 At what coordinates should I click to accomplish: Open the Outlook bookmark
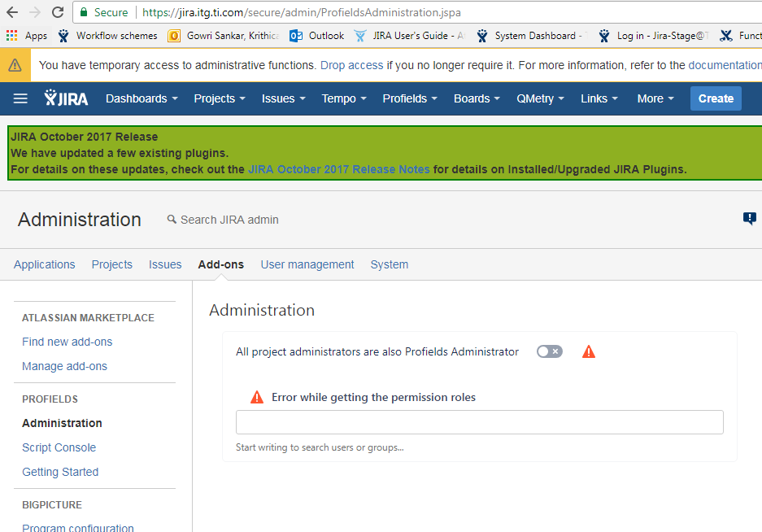pyautogui.click(x=316, y=36)
